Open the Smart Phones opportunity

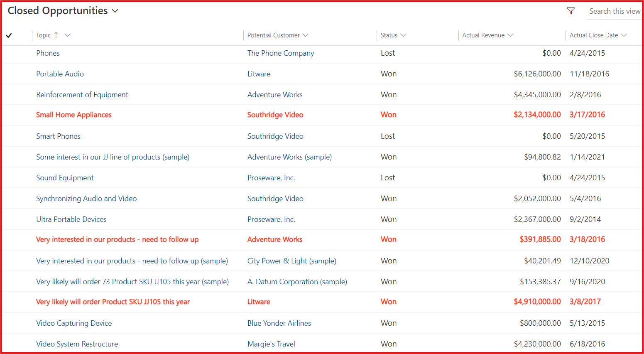58,136
